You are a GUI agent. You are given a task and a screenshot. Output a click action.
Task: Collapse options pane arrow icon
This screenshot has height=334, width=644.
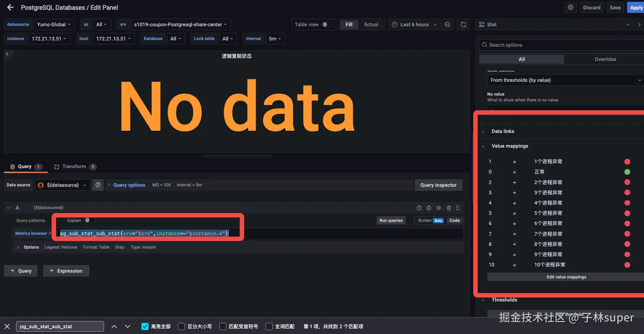click(640, 24)
